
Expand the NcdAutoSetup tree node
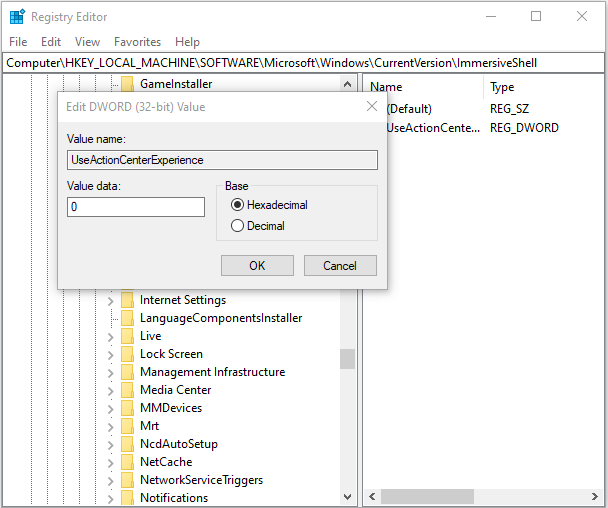click(110, 444)
